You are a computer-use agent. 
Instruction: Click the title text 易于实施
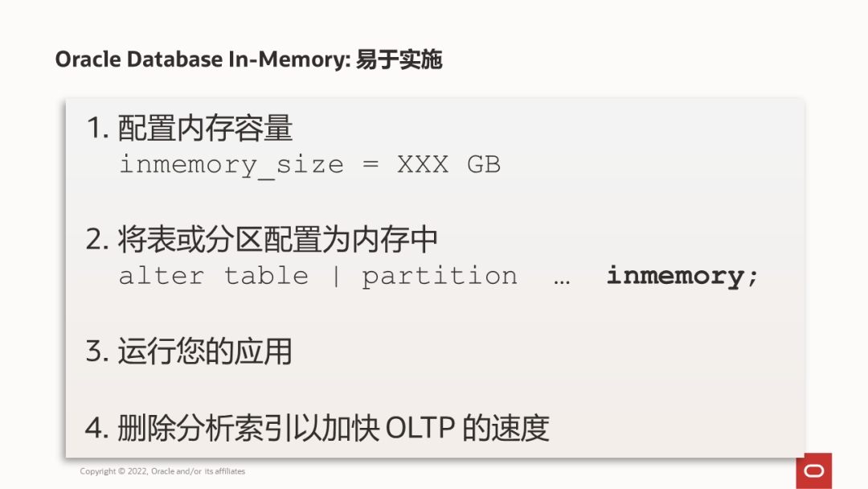pos(399,60)
